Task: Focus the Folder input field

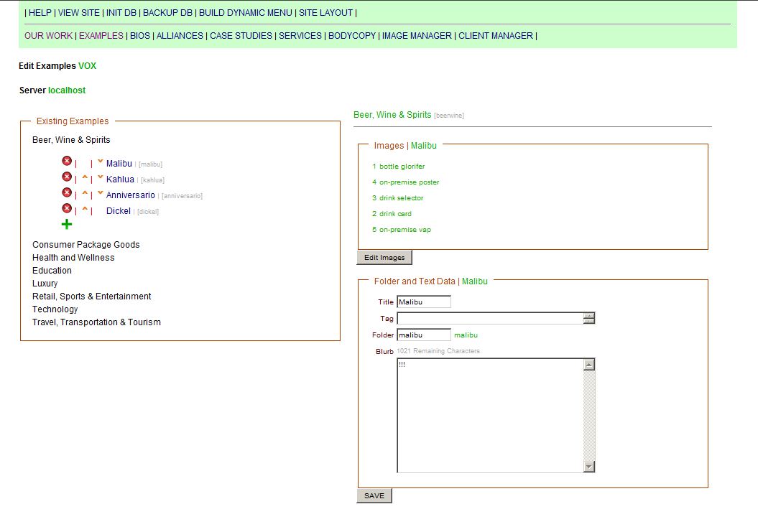Action: coord(424,335)
